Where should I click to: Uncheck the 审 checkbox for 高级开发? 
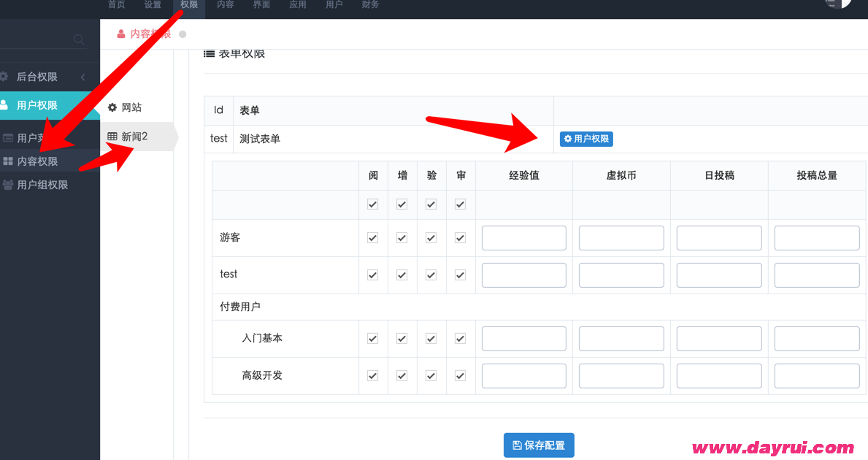(460, 376)
